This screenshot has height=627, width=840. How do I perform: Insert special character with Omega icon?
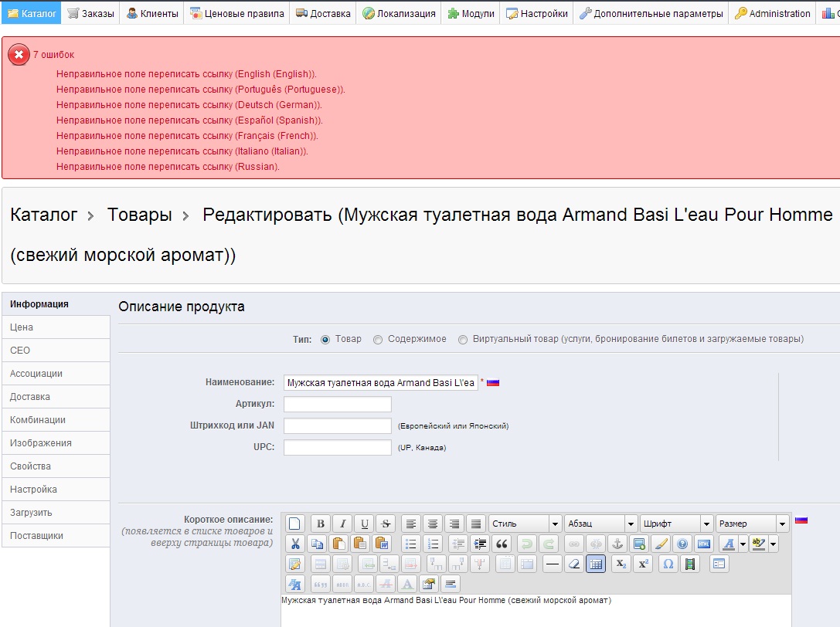pyautogui.click(x=668, y=564)
